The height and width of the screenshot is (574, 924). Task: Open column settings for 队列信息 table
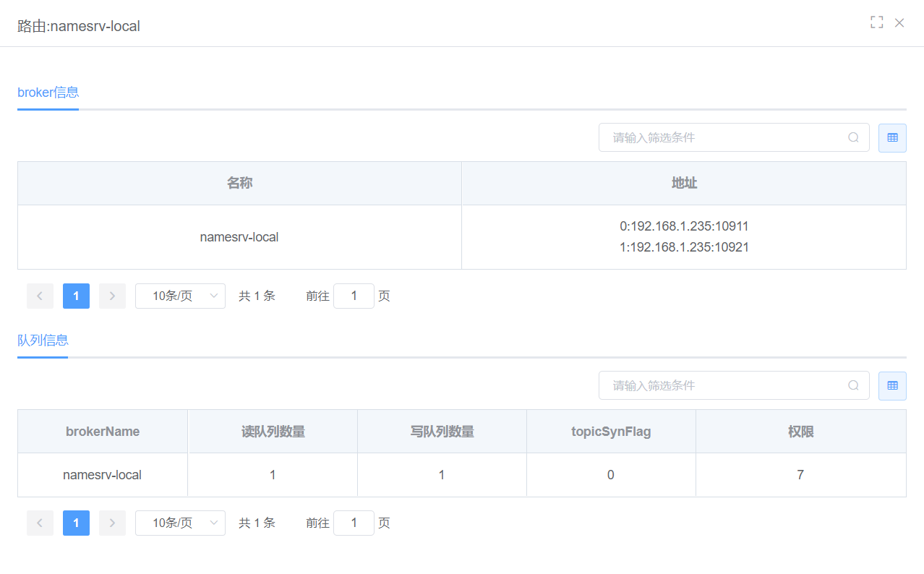coord(892,385)
